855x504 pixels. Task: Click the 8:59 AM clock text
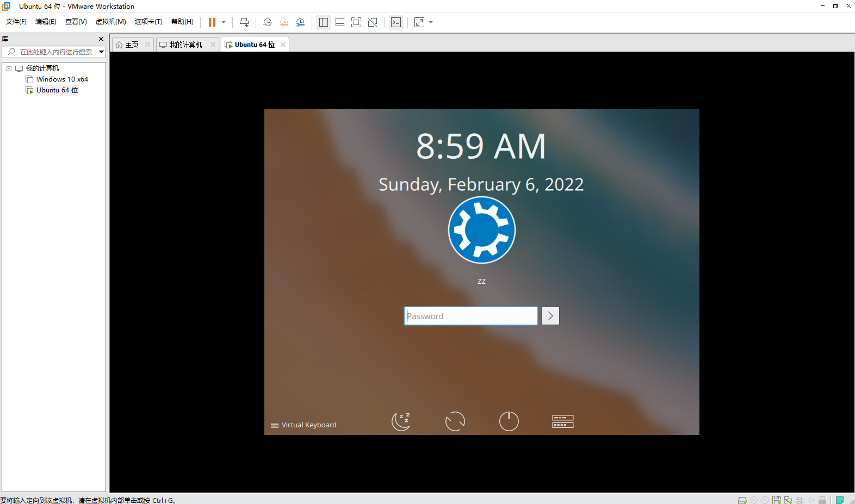pos(481,146)
